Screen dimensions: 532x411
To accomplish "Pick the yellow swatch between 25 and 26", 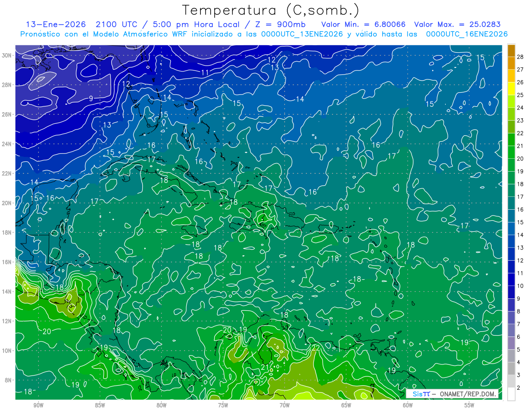I will (511, 89).
